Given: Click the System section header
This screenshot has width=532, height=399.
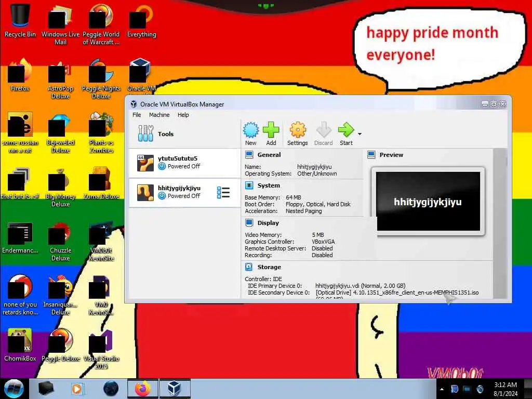Looking at the screenshot, I should tap(269, 185).
